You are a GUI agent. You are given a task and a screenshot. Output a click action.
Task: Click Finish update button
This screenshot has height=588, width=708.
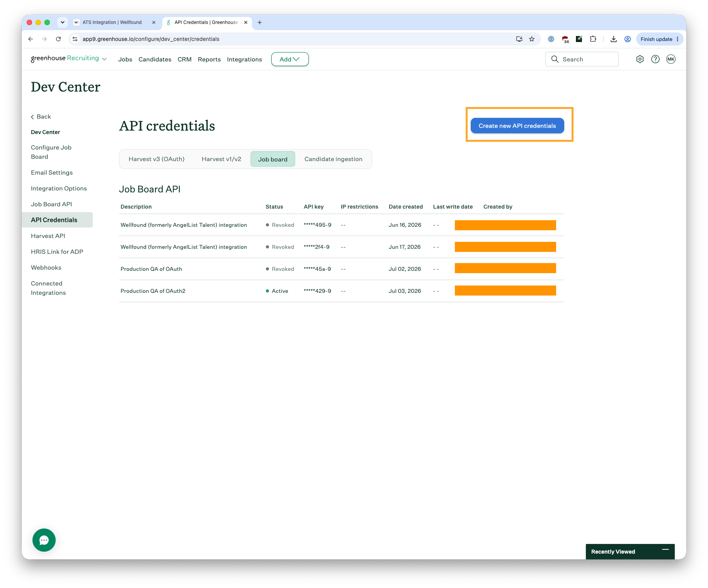pos(656,39)
